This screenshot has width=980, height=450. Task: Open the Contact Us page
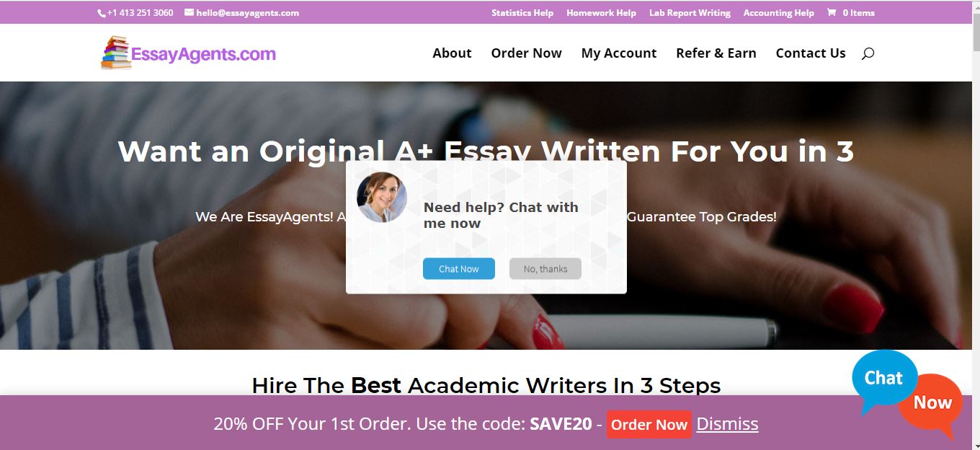(x=811, y=53)
